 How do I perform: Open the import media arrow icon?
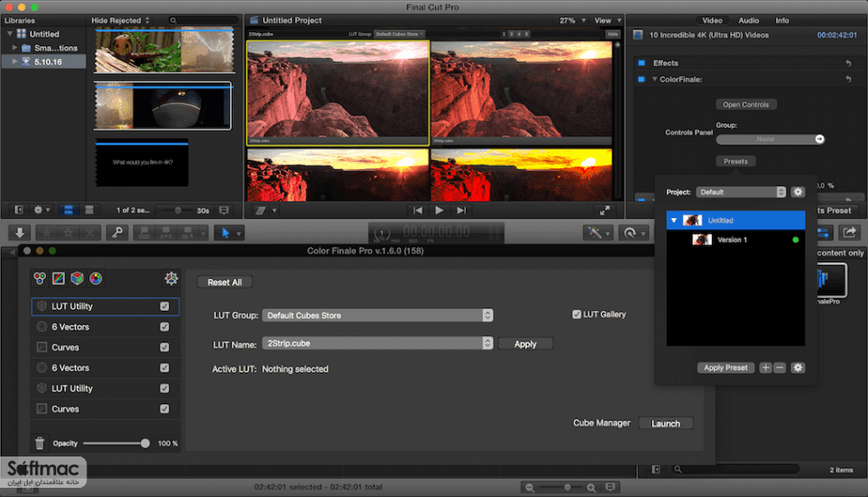coord(19,233)
